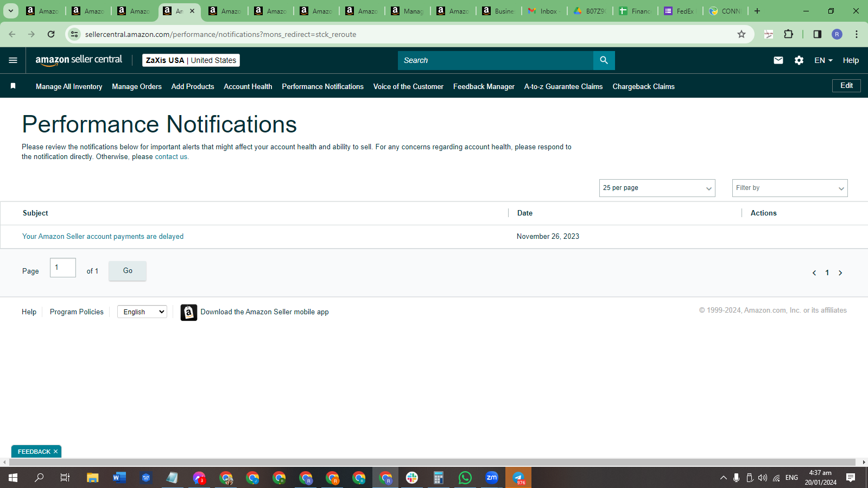Click the bookmark flag icon in navigation bar
Viewport: 868px width, 488px height.
tap(13, 86)
